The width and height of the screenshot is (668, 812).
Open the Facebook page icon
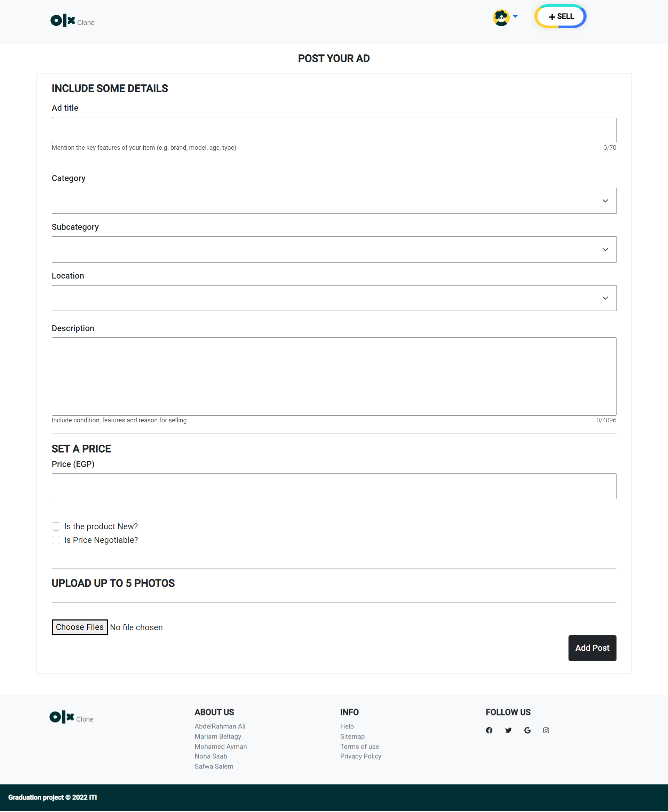pos(489,730)
